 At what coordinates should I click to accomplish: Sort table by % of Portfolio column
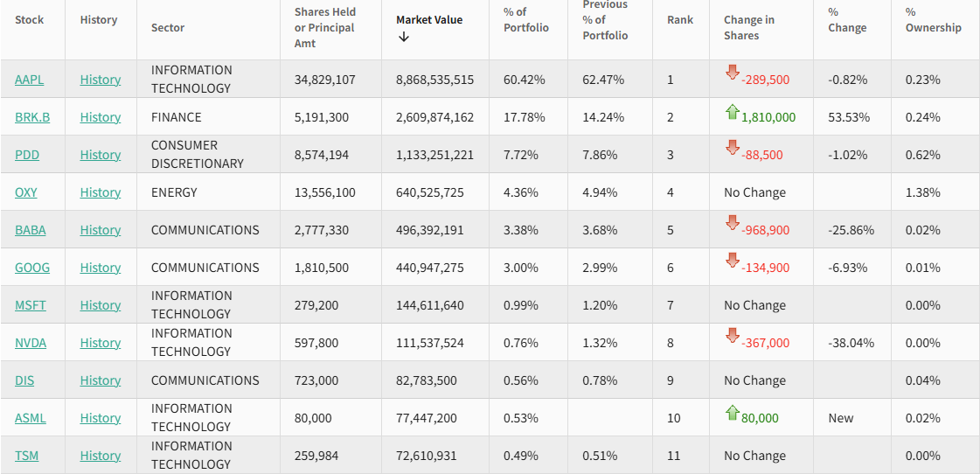pyautogui.click(x=525, y=20)
